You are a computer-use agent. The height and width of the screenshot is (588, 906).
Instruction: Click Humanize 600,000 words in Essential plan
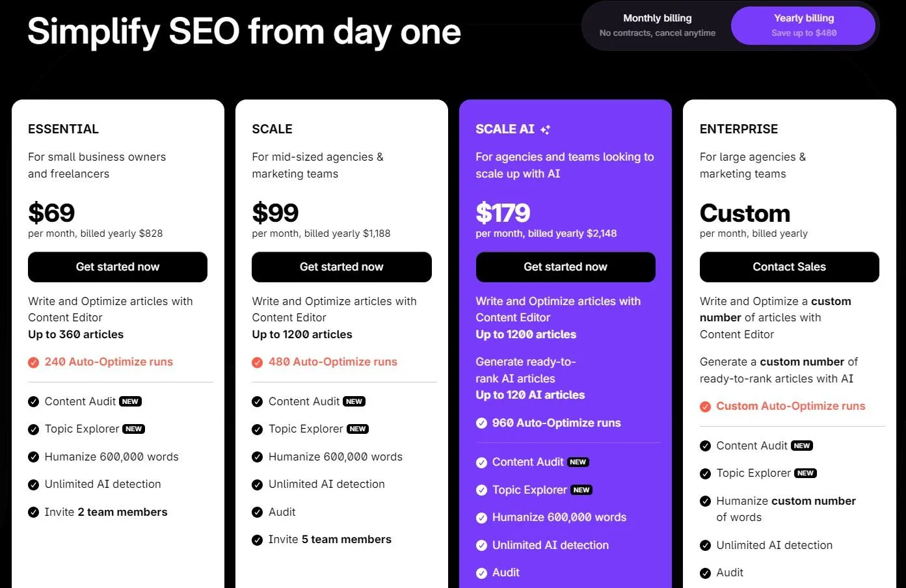coord(111,457)
